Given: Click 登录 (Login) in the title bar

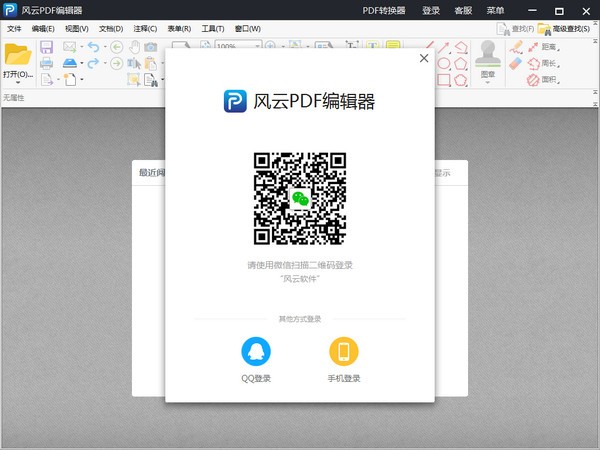Looking at the screenshot, I should point(431,10).
